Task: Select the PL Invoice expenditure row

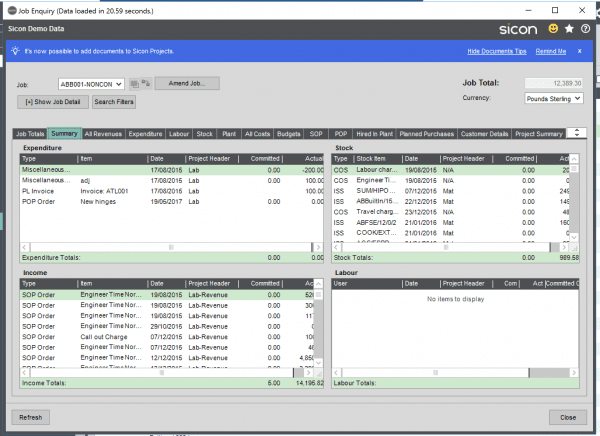Action: 172,191
